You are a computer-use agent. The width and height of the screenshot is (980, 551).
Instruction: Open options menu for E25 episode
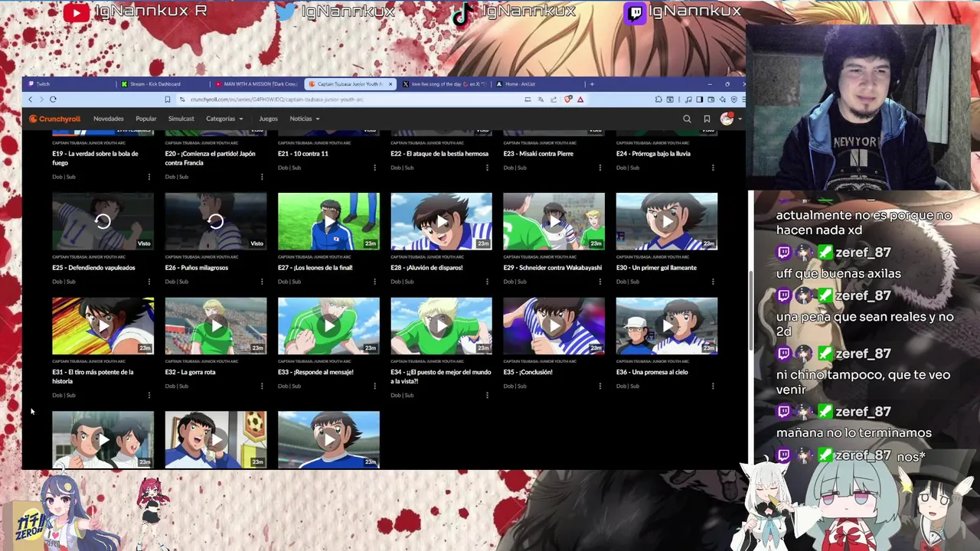pos(149,282)
